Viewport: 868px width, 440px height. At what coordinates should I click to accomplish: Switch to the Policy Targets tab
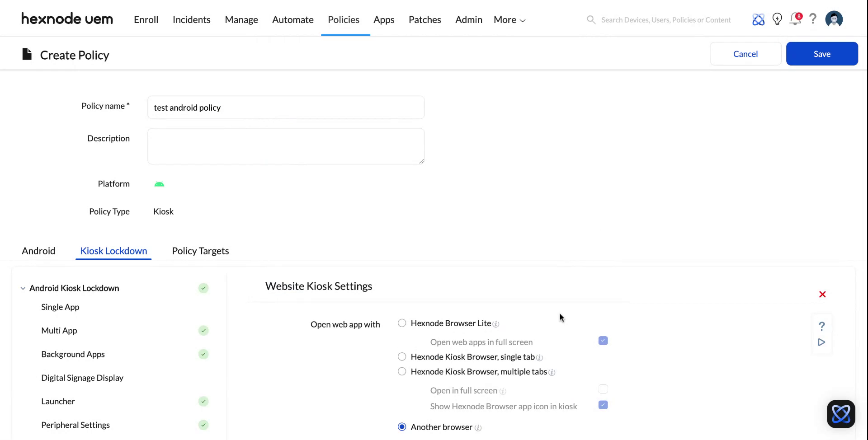(200, 251)
